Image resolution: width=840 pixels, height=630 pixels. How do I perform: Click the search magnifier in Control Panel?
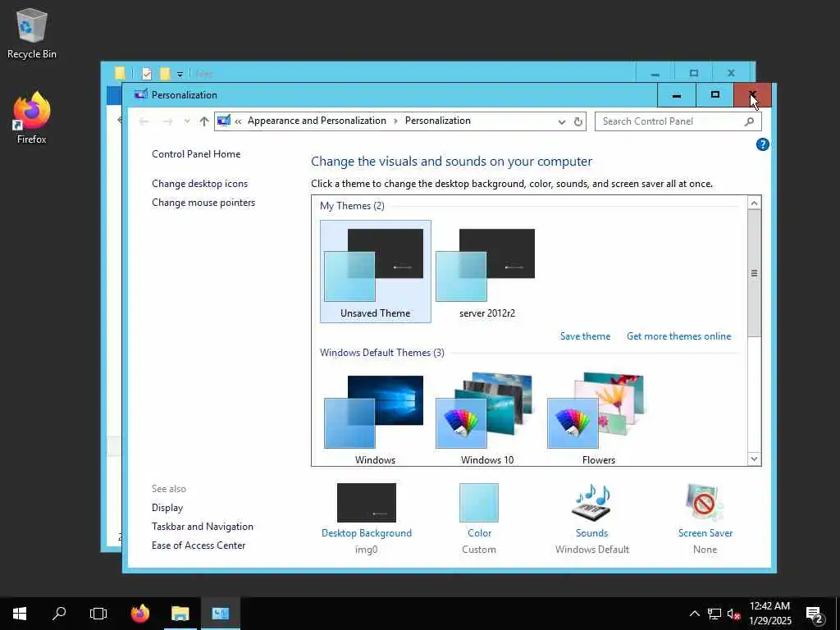[x=749, y=121]
